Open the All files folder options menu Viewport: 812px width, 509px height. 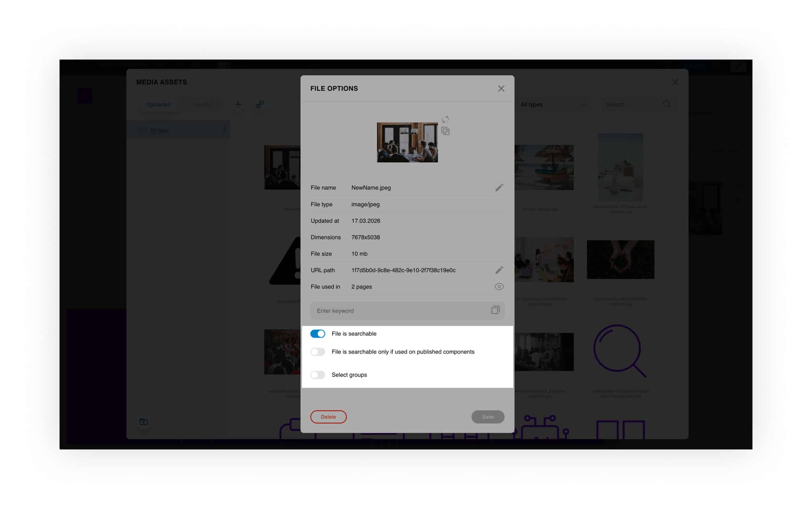[x=224, y=129]
